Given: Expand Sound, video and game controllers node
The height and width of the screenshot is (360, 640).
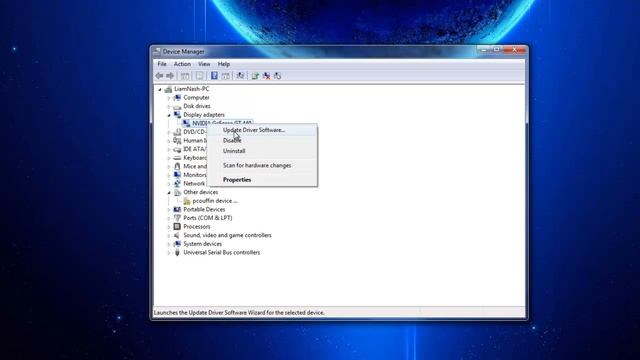Looking at the screenshot, I should (x=169, y=236).
